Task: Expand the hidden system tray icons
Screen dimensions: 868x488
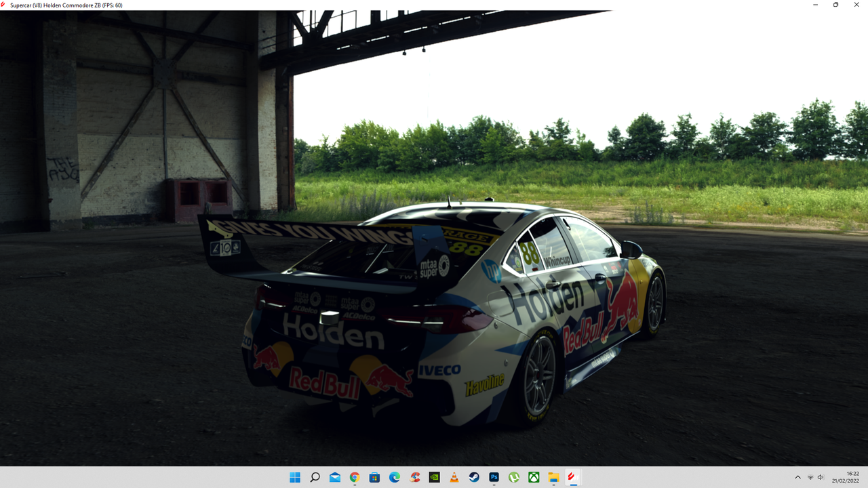Action: pyautogui.click(x=798, y=477)
